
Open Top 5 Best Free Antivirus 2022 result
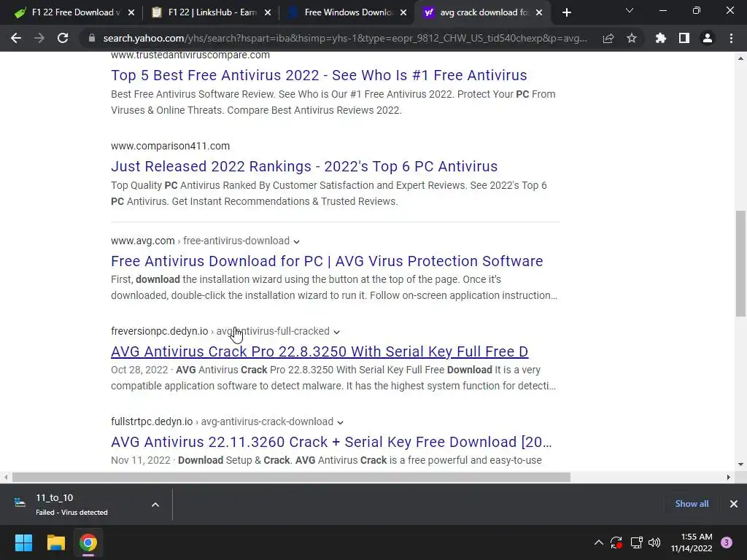[319, 75]
